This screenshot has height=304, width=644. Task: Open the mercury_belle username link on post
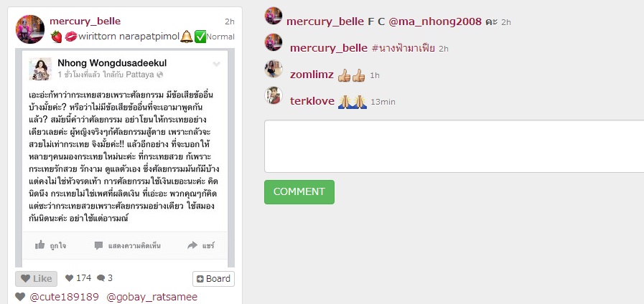click(x=85, y=22)
